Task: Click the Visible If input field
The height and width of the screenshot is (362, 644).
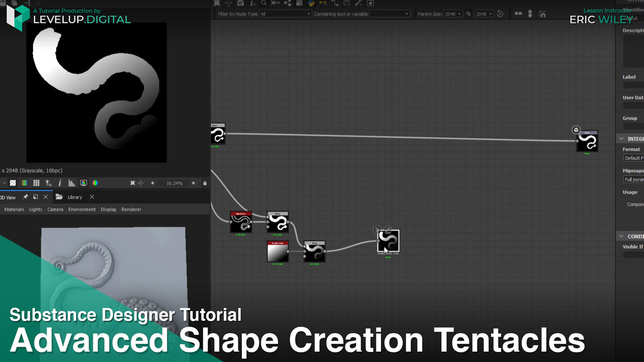Action: click(x=633, y=255)
